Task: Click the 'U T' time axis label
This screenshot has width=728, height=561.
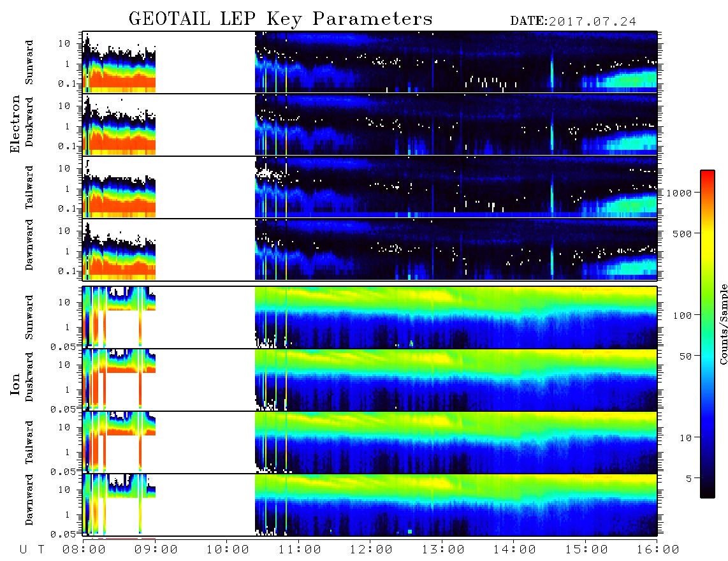Action: click(x=32, y=550)
